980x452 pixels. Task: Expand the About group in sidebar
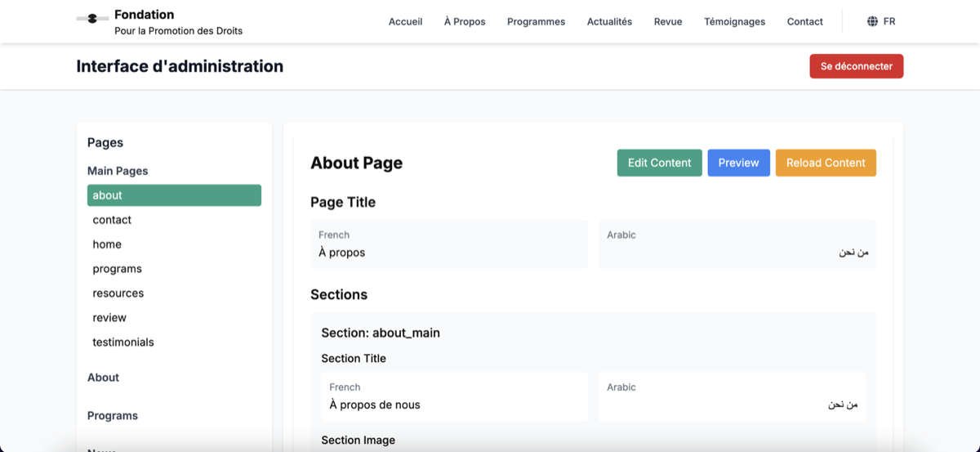click(x=103, y=378)
